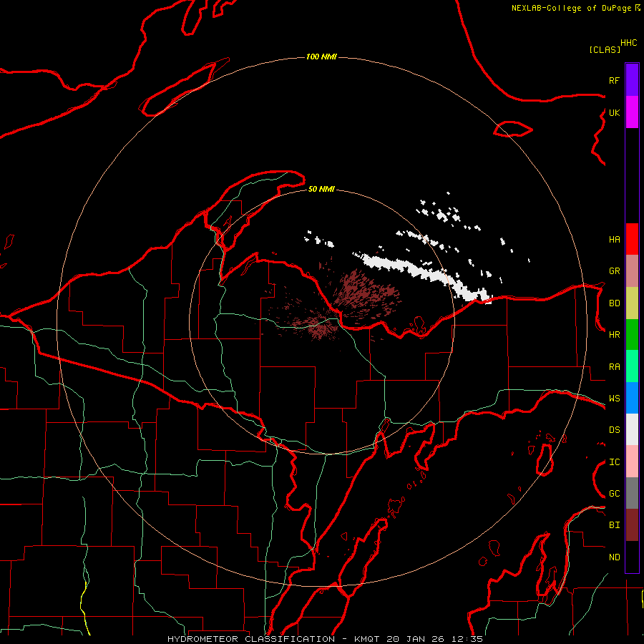Viewport: 644px width, 644px height.
Task: Click the DS white legend swatch
Action: pos(632,429)
